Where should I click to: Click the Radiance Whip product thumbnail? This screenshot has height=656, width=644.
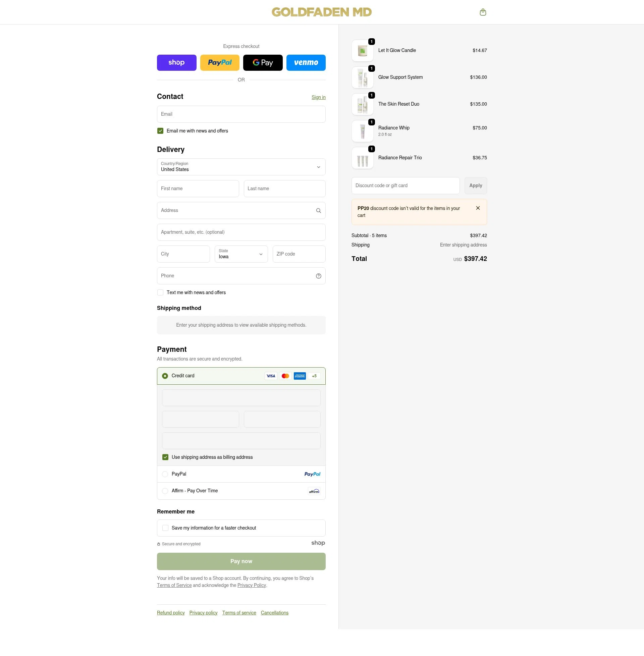pos(362,131)
